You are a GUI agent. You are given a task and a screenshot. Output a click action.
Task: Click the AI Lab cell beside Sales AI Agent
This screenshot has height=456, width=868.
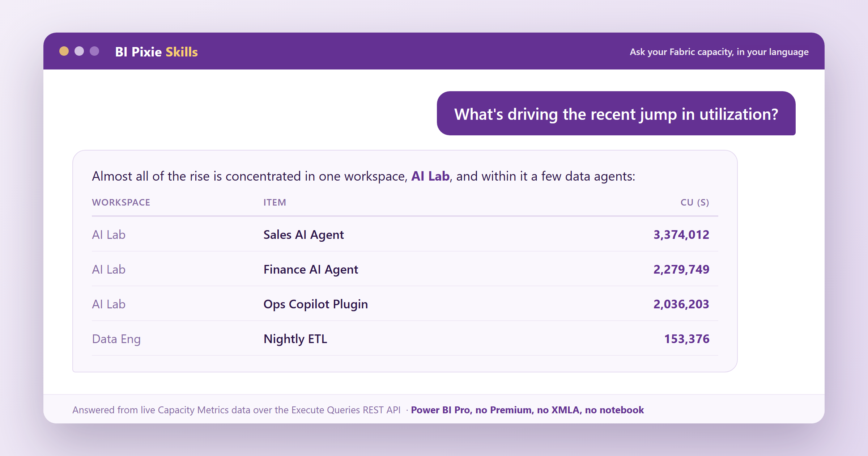point(109,235)
